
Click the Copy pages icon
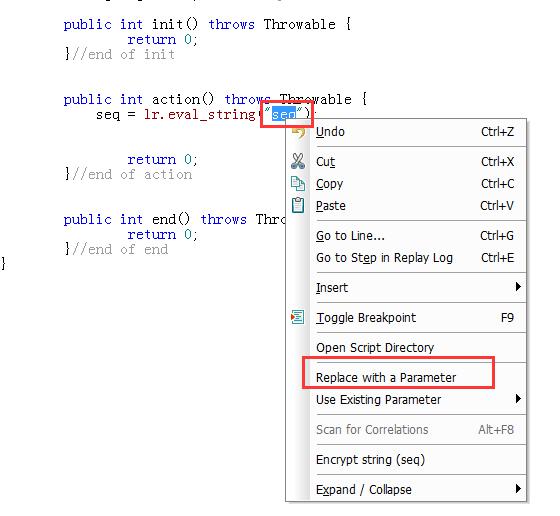pyautogui.click(x=298, y=184)
